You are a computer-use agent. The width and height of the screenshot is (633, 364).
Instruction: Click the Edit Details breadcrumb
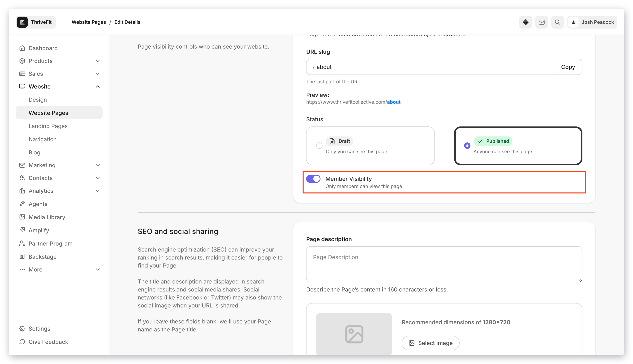[x=127, y=22]
